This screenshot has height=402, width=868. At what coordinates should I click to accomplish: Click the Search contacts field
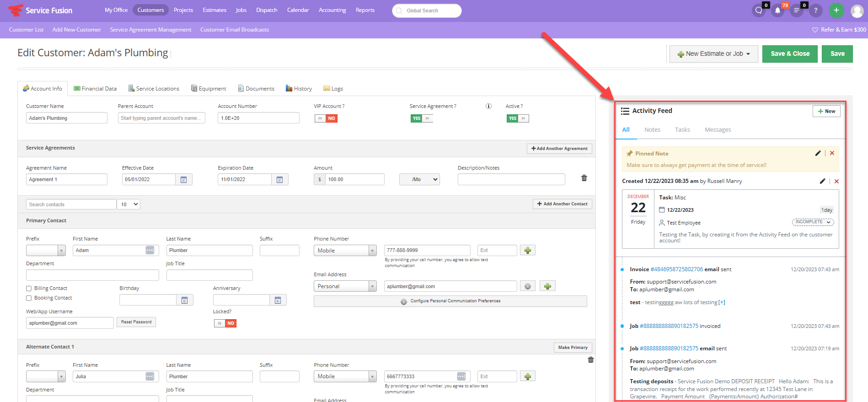[71, 204]
